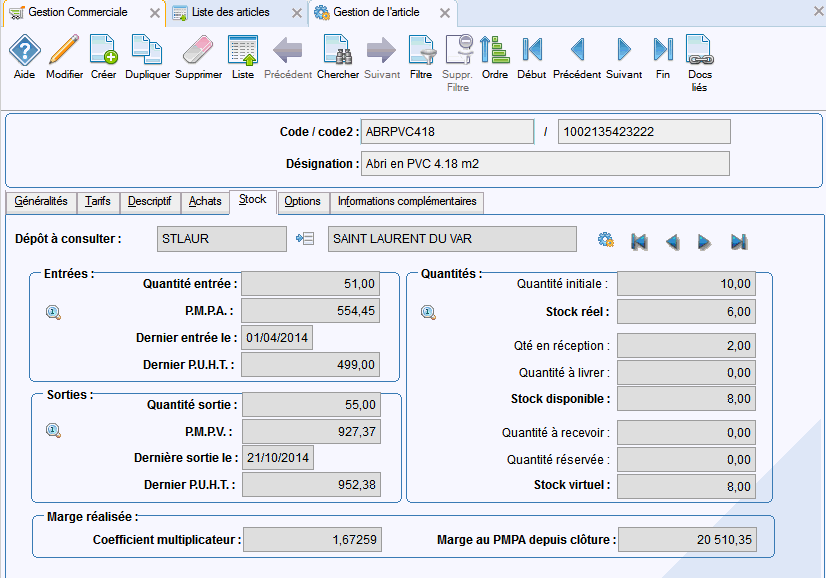Click Dernier P.U.H.T. value 499,00
Screen dimensions: 826x578
point(310,365)
